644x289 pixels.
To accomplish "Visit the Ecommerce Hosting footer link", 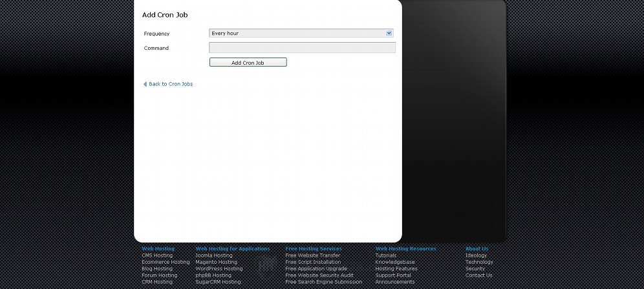I will click(x=166, y=262).
